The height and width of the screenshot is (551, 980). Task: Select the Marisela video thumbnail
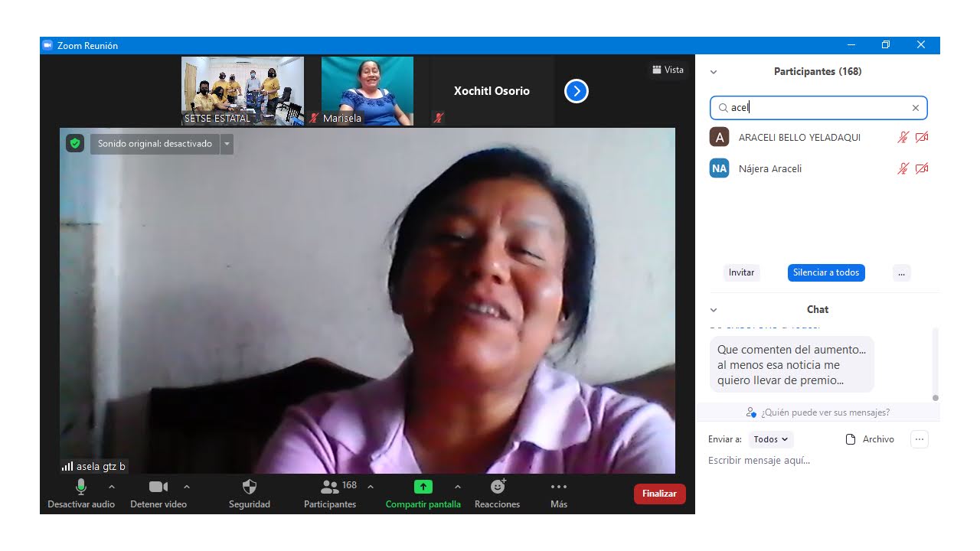coord(367,91)
